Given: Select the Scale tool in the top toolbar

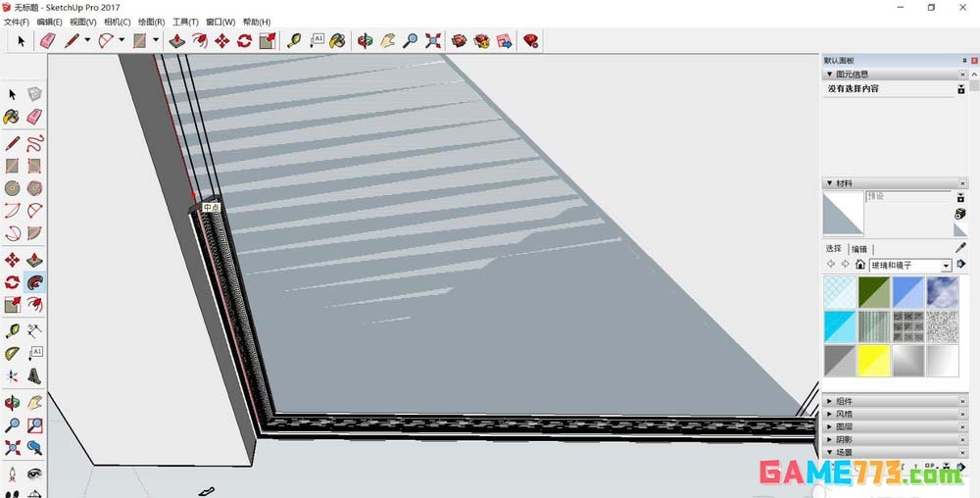Looking at the screenshot, I should tap(268, 41).
